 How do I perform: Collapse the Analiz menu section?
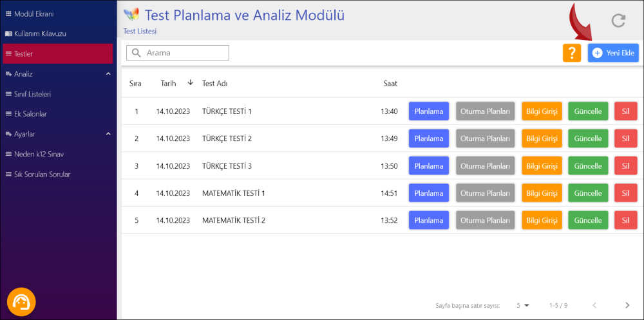coord(108,74)
